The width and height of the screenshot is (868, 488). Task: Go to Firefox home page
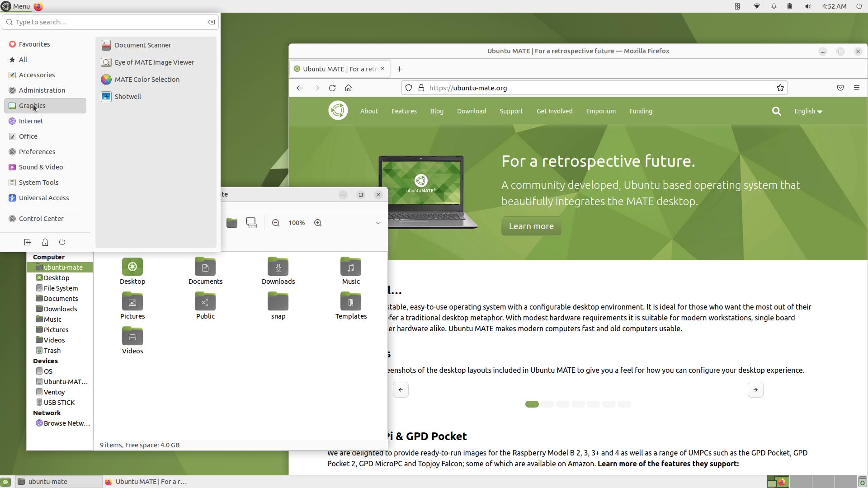click(x=349, y=88)
